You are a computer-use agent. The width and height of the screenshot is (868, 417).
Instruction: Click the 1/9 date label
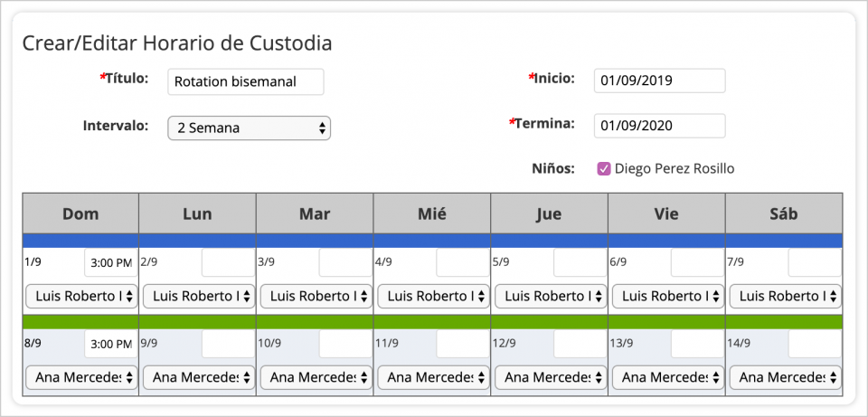pos(33,261)
